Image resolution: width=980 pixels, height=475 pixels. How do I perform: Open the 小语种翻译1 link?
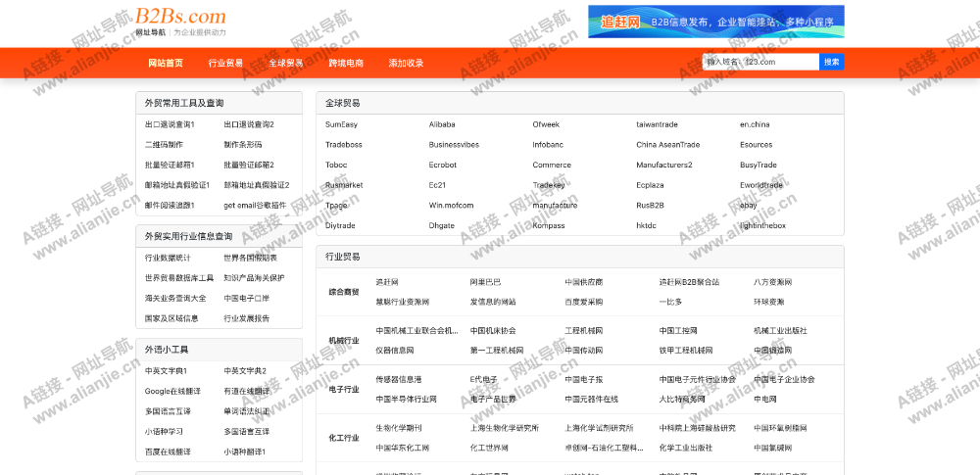coord(244,451)
